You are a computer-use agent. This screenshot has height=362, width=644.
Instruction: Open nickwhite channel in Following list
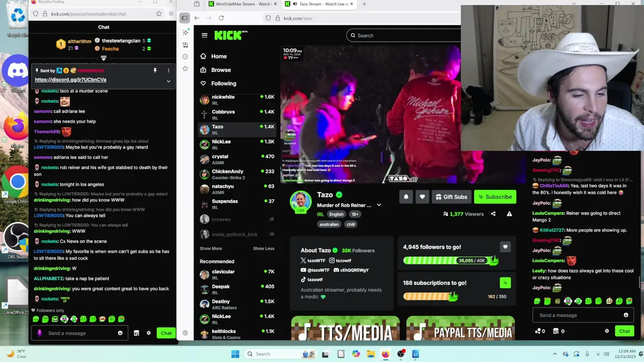click(x=237, y=100)
